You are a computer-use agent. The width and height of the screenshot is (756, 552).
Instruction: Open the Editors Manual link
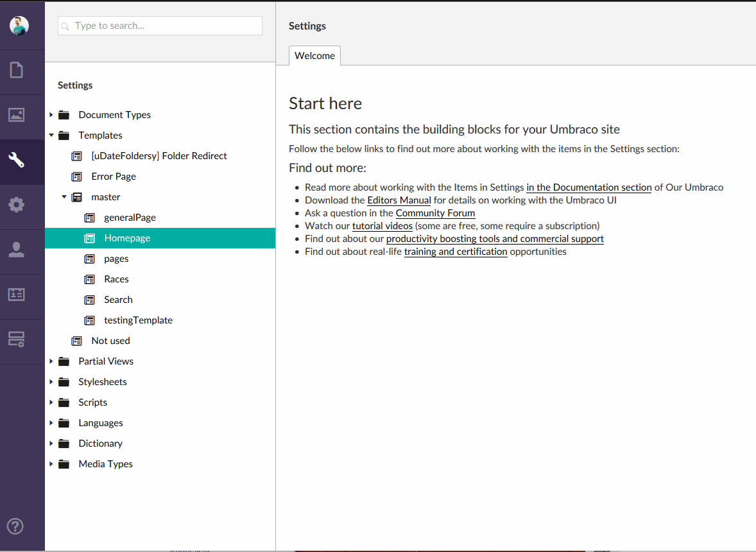399,200
